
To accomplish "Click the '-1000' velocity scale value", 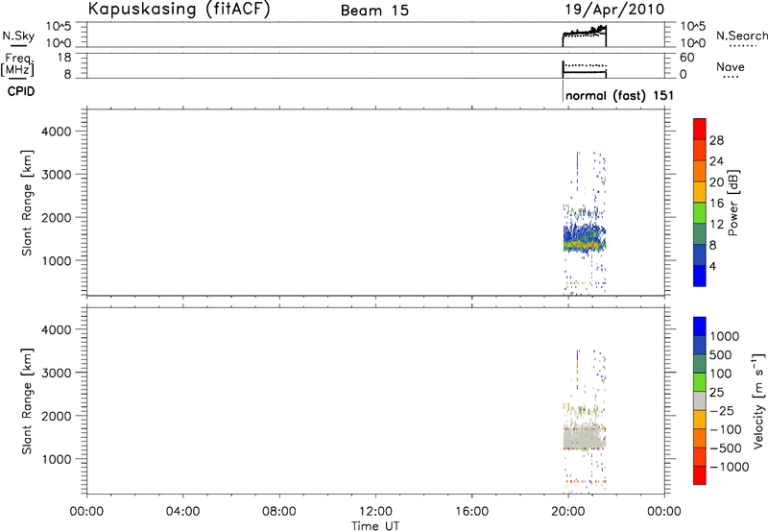I will click(729, 467).
